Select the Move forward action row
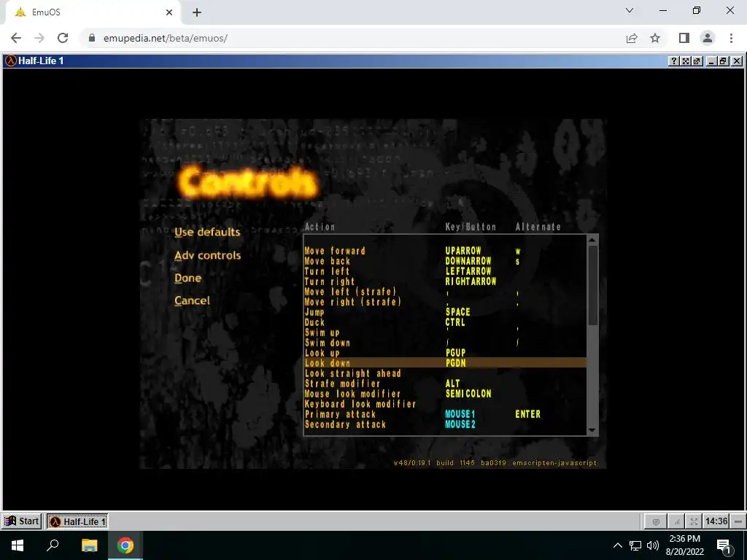The width and height of the screenshot is (747, 560). (x=445, y=251)
